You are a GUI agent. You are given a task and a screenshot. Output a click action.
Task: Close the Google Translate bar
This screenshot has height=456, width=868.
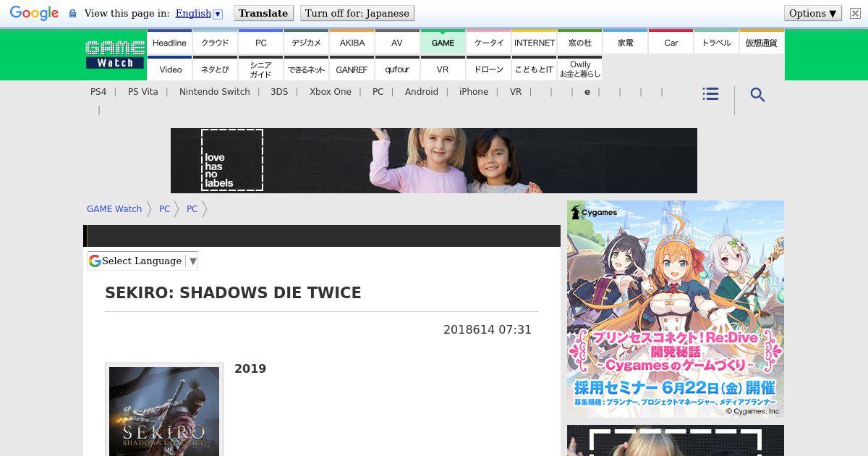pos(855,13)
